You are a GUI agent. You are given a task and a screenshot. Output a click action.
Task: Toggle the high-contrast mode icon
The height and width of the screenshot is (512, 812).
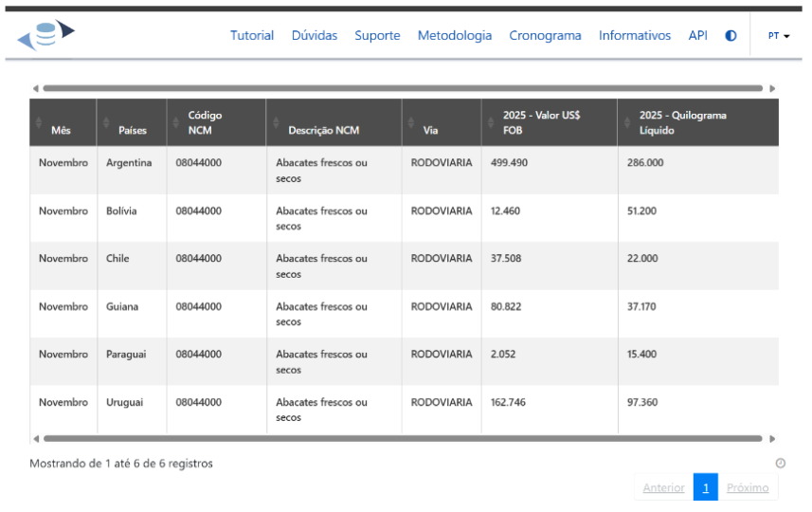pyautogui.click(x=731, y=36)
